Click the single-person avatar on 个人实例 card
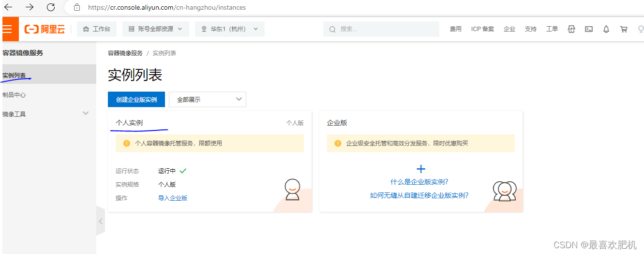 click(292, 190)
